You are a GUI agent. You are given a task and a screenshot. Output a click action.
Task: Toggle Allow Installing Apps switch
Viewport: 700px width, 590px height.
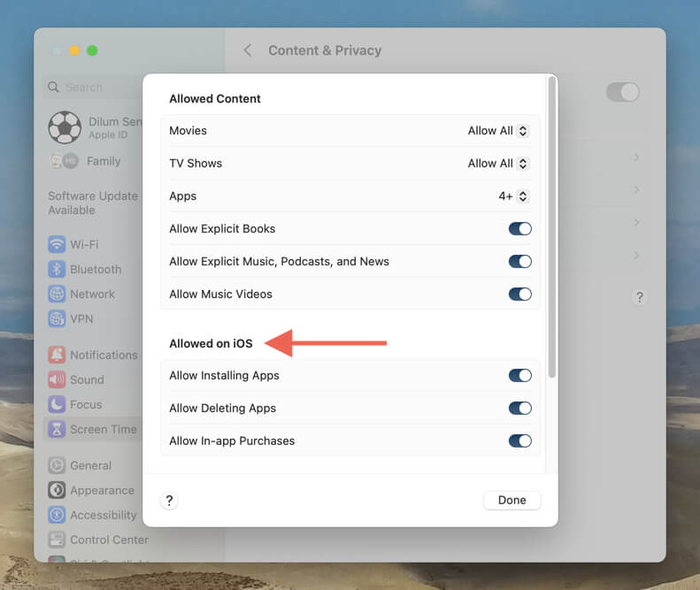tap(519, 375)
